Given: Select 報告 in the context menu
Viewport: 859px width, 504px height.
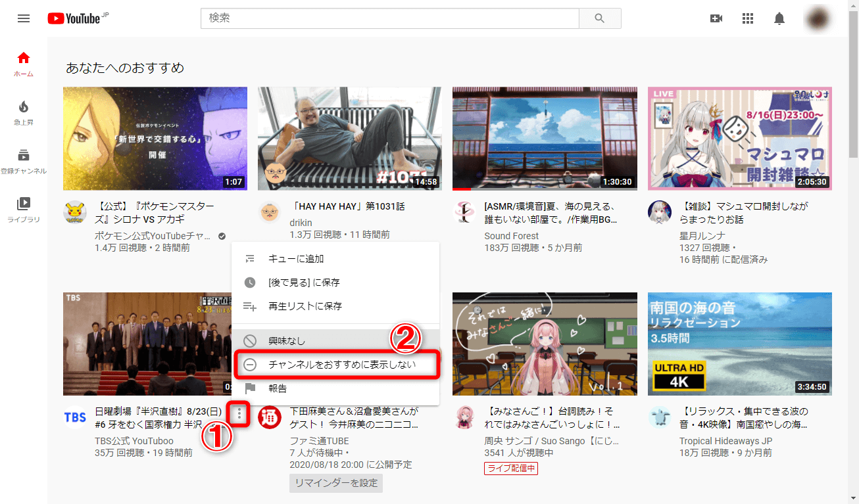Looking at the screenshot, I should pyautogui.click(x=335, y=388).
